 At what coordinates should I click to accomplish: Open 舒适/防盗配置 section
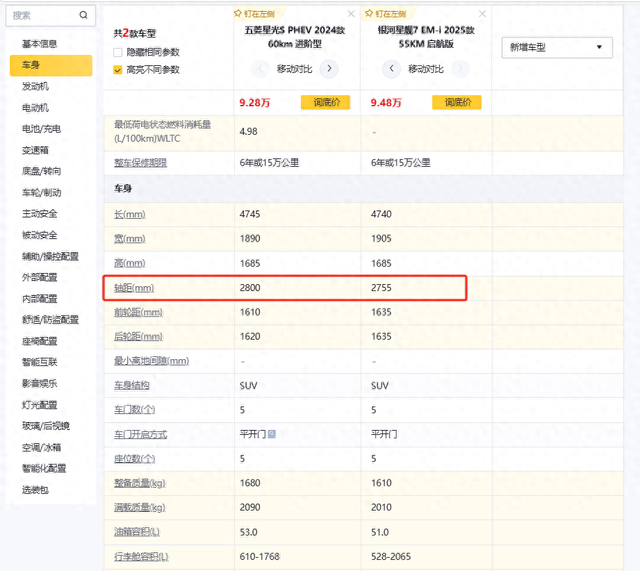click(x=50, y=320)
